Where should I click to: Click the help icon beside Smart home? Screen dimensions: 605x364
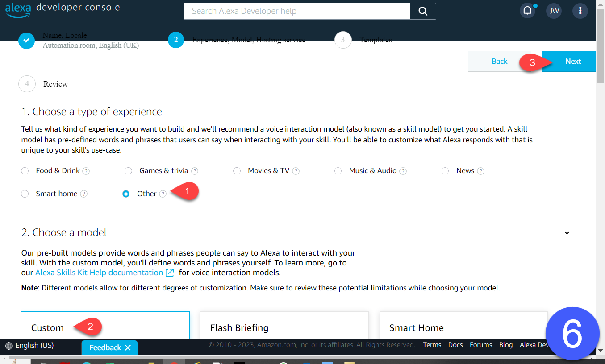pos(84,194)
